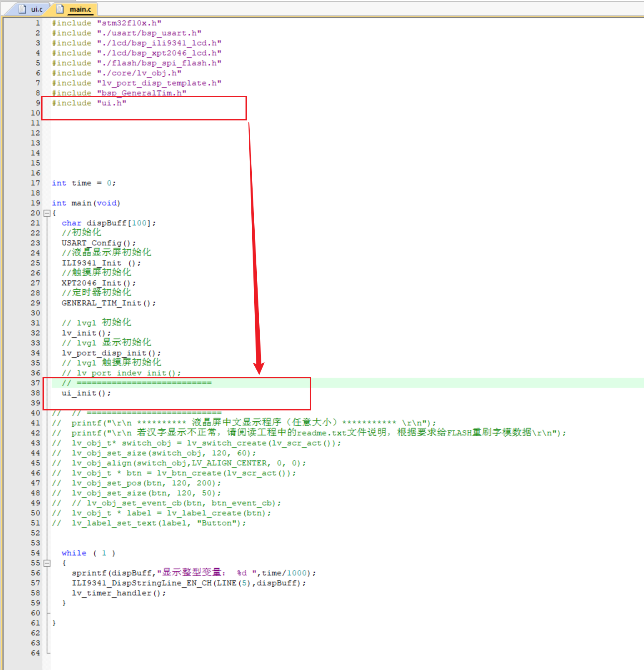
Task: Select the main.c tab
Action: pyautogui.click(x=80, y=9)
